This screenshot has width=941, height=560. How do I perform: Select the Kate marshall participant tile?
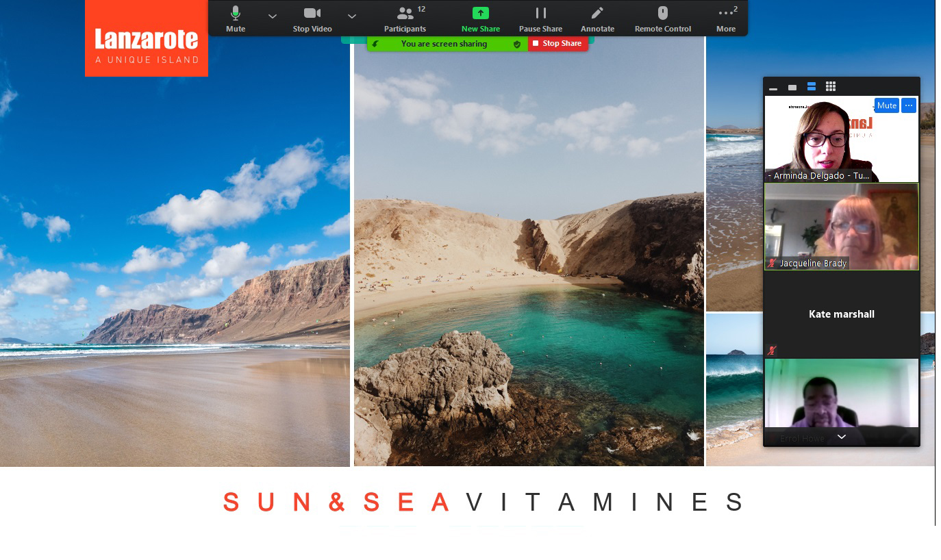pyautogui.click(x=842, y=314)
